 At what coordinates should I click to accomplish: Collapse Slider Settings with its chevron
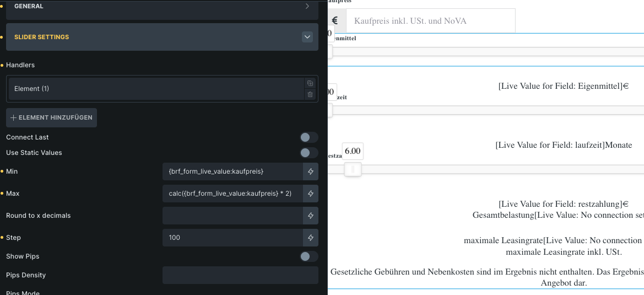(307, 37)
